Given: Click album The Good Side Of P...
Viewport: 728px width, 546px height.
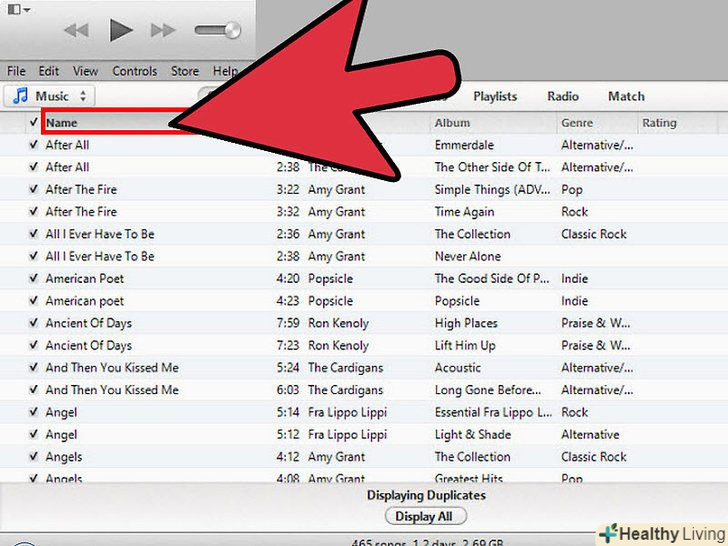Looking at the screenshot, I should [492, 279].
